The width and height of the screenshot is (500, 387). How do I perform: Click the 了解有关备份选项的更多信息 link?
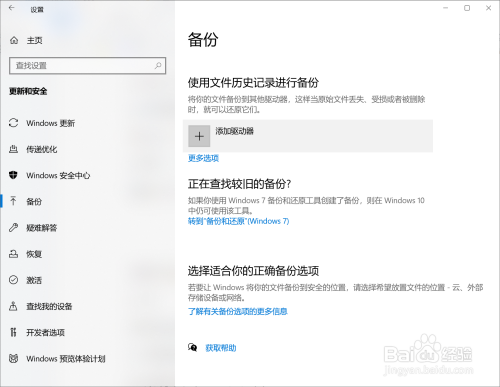(x=238, y=311)
